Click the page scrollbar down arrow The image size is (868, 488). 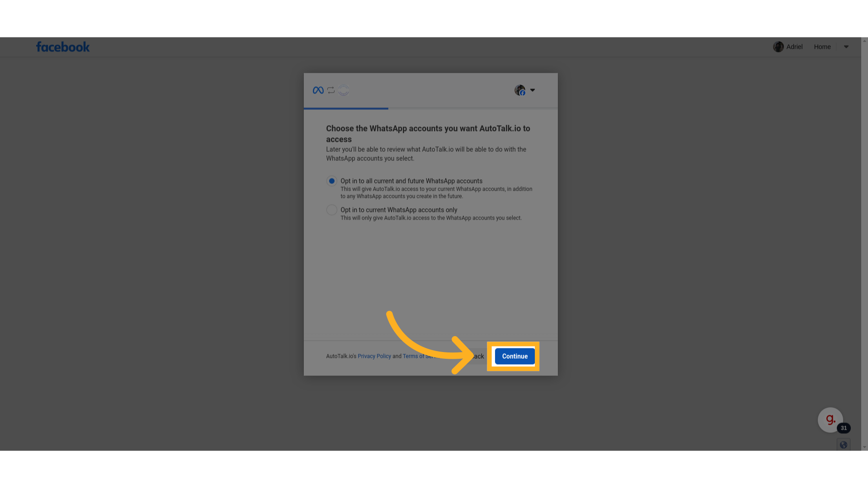864,447
